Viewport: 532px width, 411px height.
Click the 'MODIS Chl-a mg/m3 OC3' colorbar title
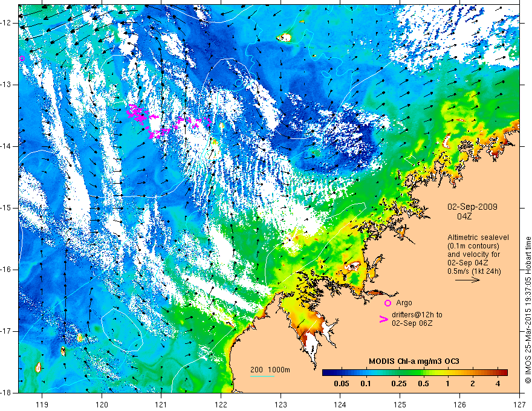[414, 361]
